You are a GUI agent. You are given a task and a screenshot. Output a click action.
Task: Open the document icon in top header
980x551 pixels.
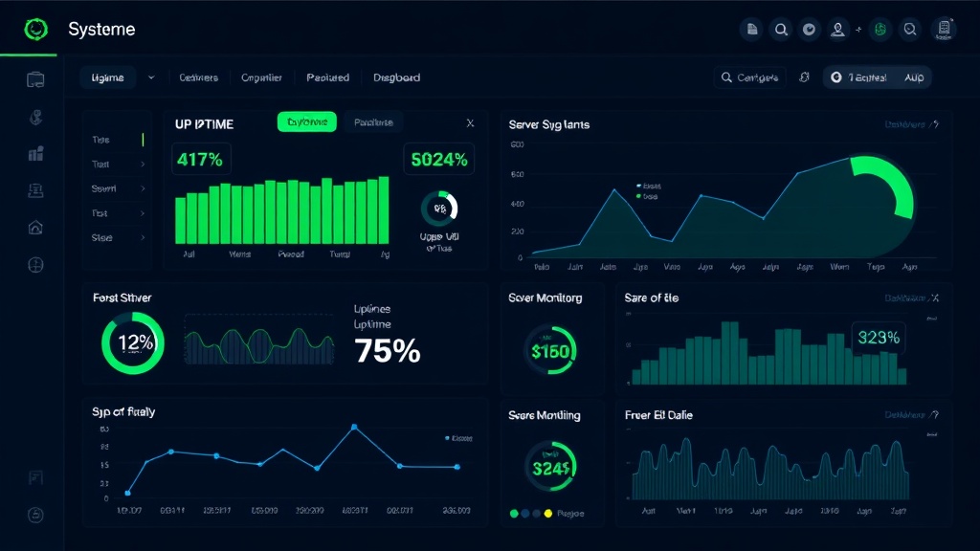(x=752, y=30)
